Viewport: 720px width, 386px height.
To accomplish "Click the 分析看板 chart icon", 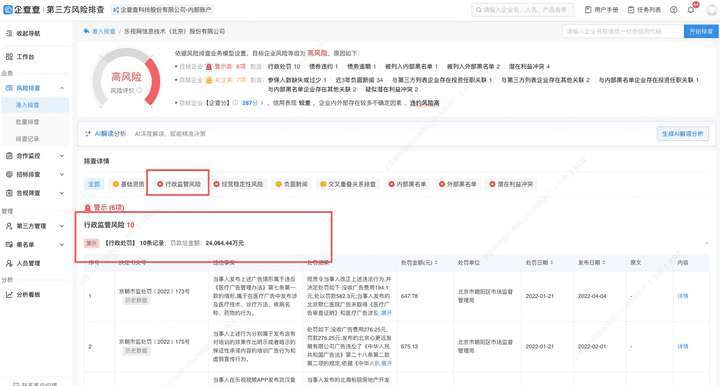I will (9, 295).
